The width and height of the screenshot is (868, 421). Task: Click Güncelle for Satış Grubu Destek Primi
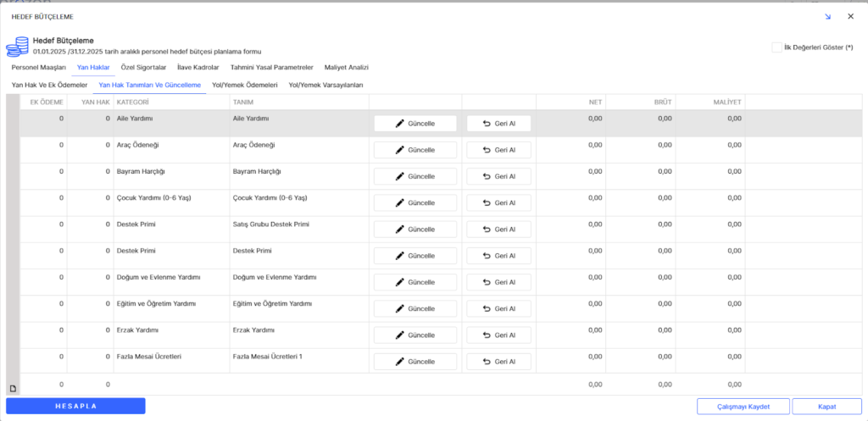415,230
